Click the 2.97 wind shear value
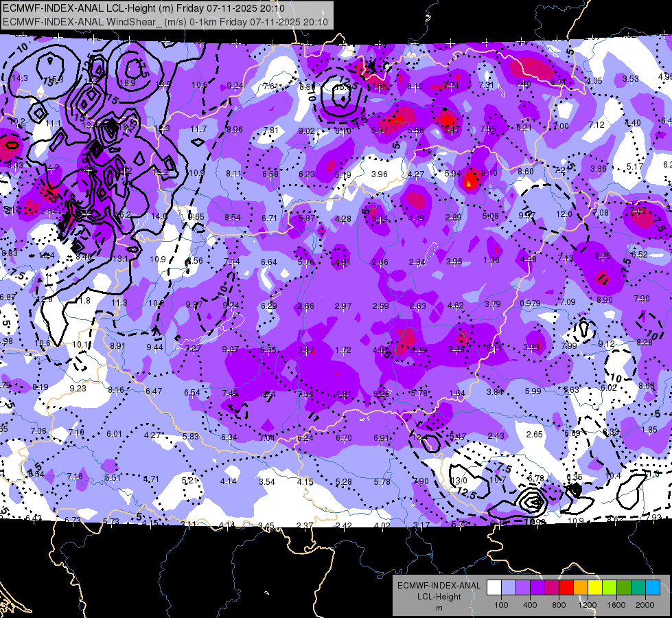 [x=343, y=306]
